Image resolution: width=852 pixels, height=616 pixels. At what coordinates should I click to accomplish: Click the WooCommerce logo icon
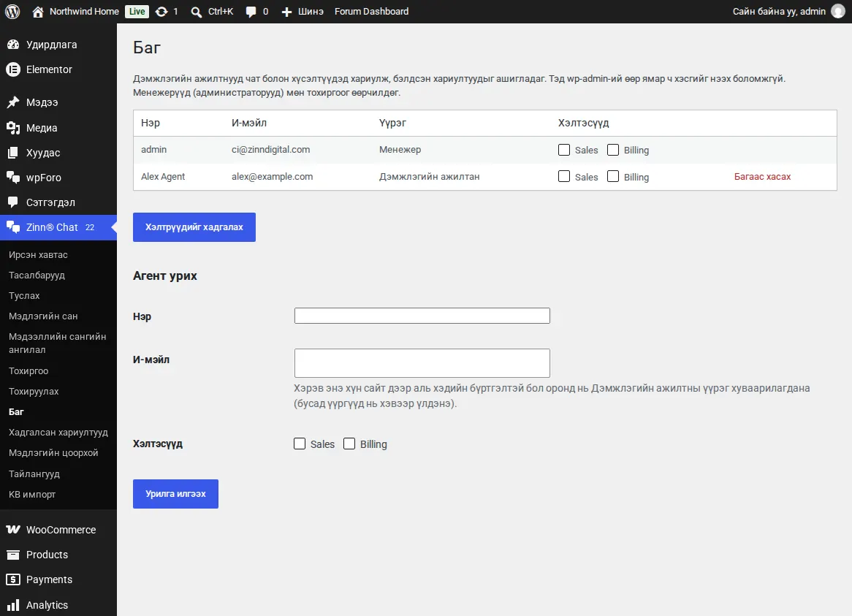[13, 530]
